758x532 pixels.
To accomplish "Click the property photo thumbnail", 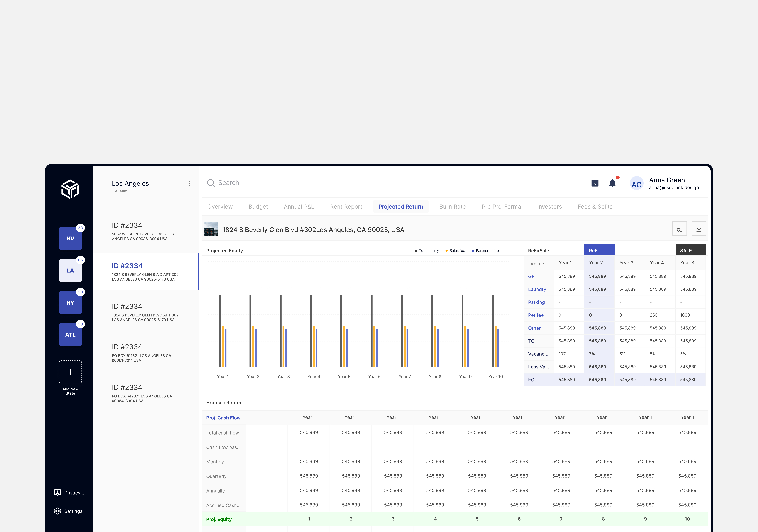I will pyautogui.click(x=211, y=229).
